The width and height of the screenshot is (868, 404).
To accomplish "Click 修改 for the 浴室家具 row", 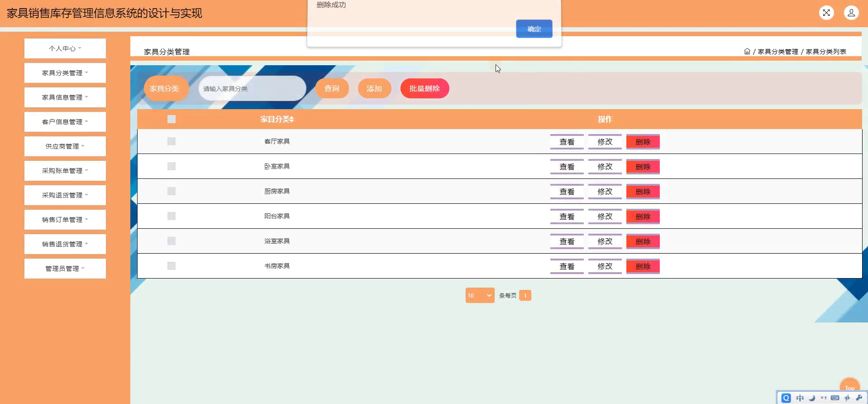I will tap(605, 241).
